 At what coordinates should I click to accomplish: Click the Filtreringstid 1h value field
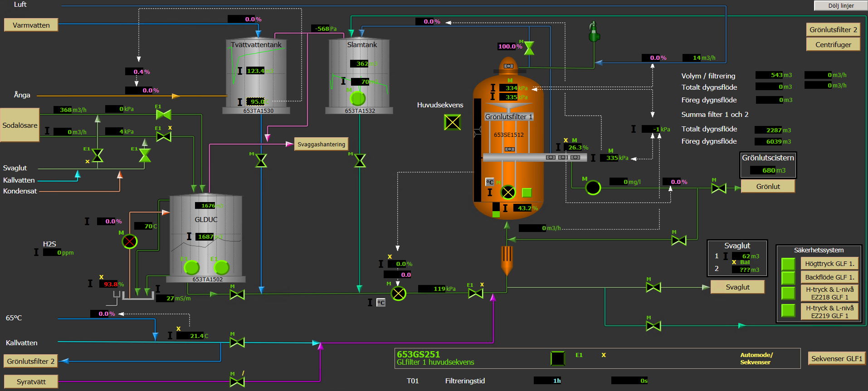(548, 381)
